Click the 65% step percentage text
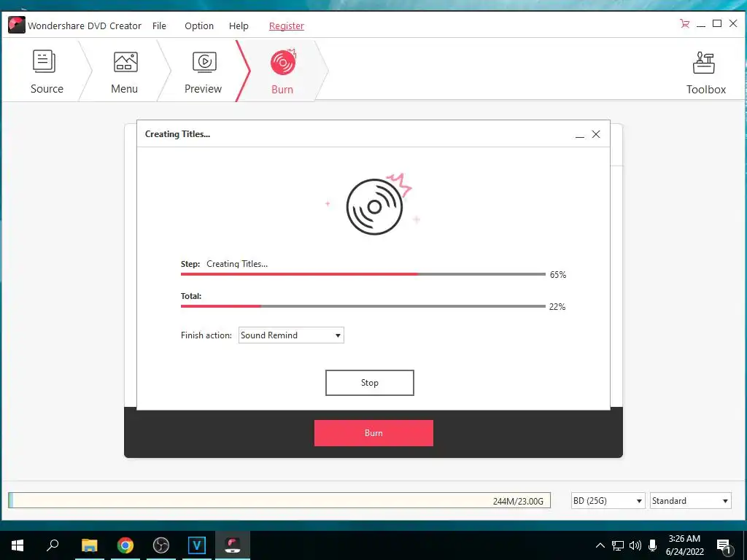 [558, 275]
